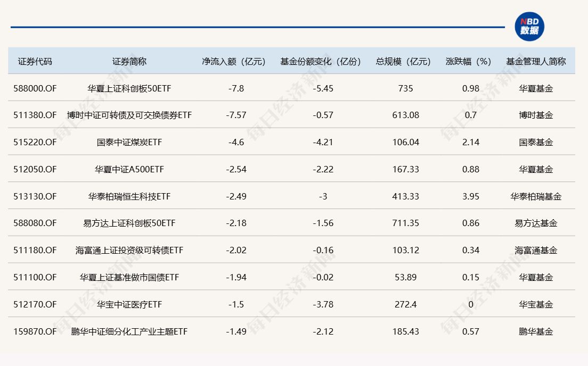Select code cell 159870.OF
This screenshot has width=588, height=366.
click(x=35, y=331)
